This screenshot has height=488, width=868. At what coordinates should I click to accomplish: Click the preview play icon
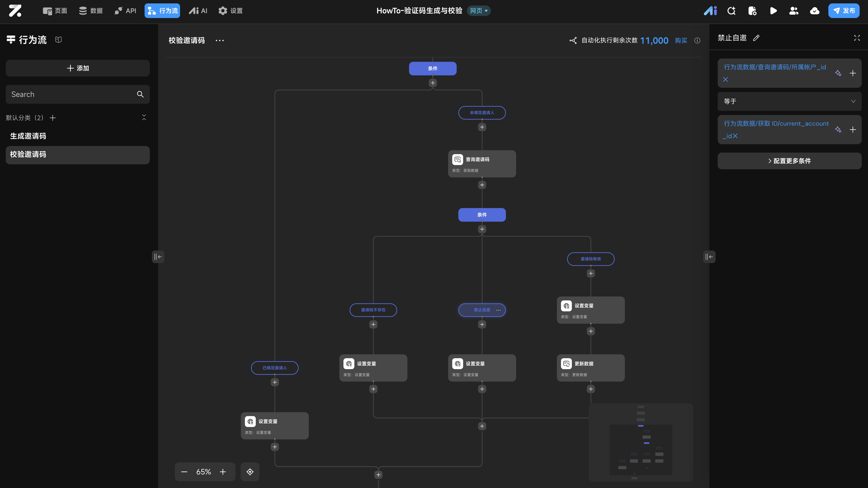pyautogui.click(x=773, y=11)
